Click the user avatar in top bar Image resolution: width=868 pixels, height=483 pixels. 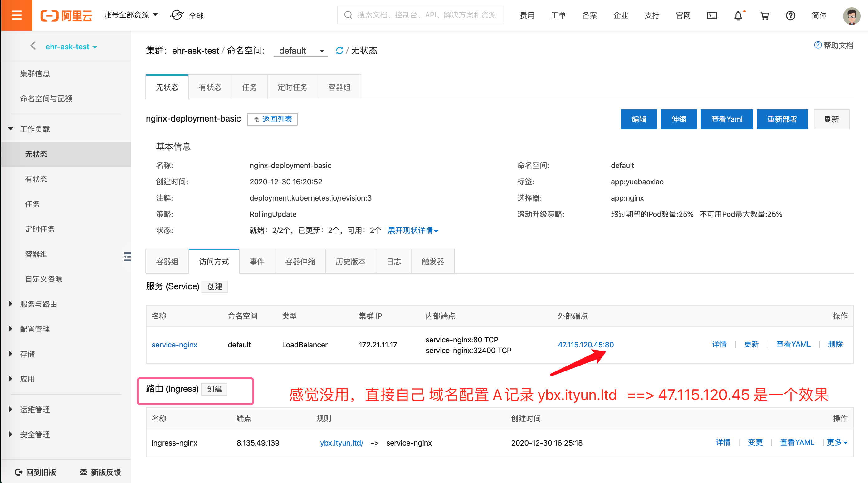coord(851,16)
